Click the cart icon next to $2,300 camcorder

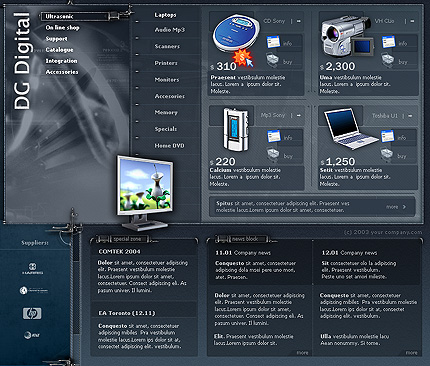point(388,60)
